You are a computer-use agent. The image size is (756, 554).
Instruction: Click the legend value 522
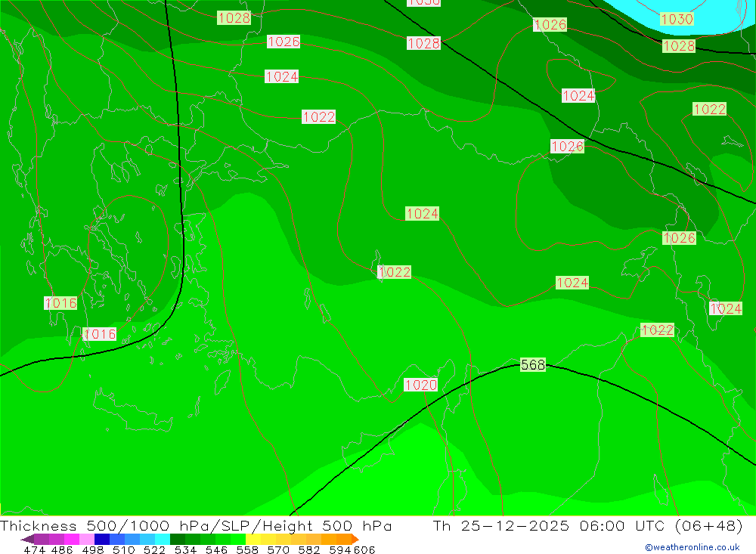click(x=153, y=549)
